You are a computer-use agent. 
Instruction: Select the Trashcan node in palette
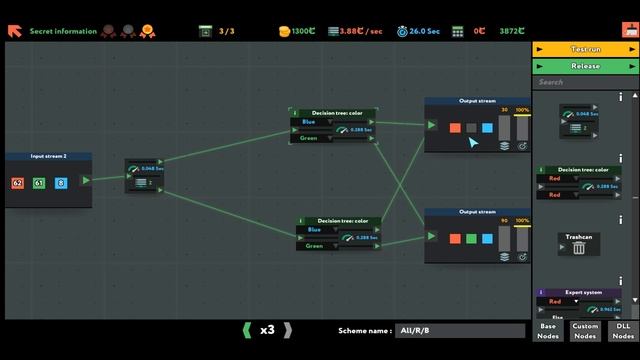pos(579,244)
